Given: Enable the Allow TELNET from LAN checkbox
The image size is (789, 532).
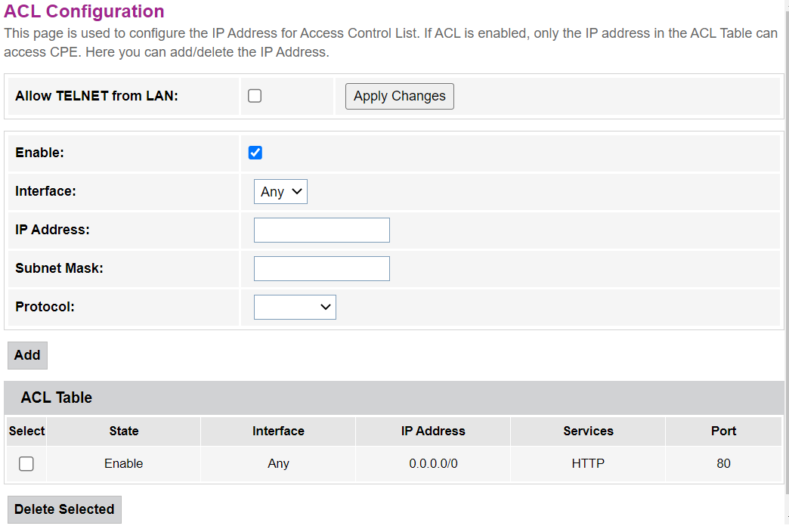Looking at the screenshot, I should (255, 96).
